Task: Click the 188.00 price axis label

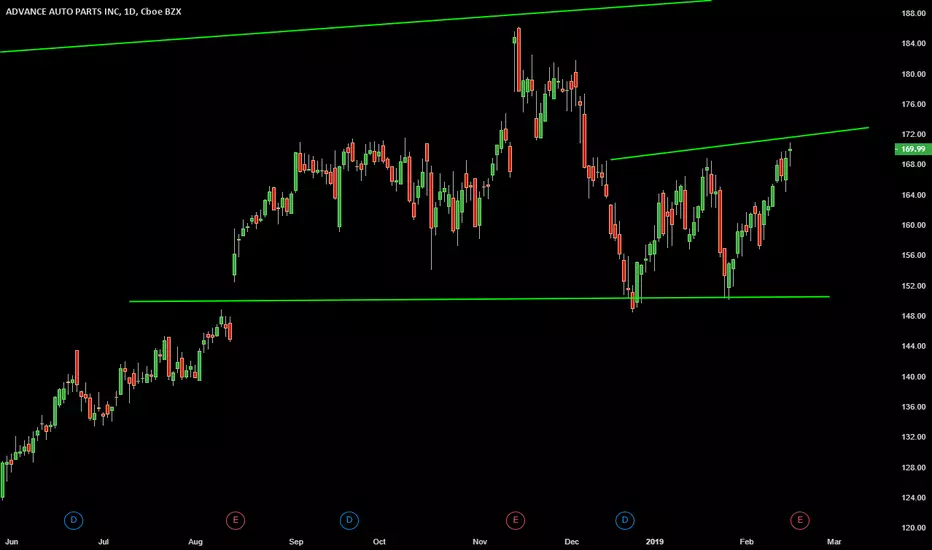Action: [x=913, y=13]
